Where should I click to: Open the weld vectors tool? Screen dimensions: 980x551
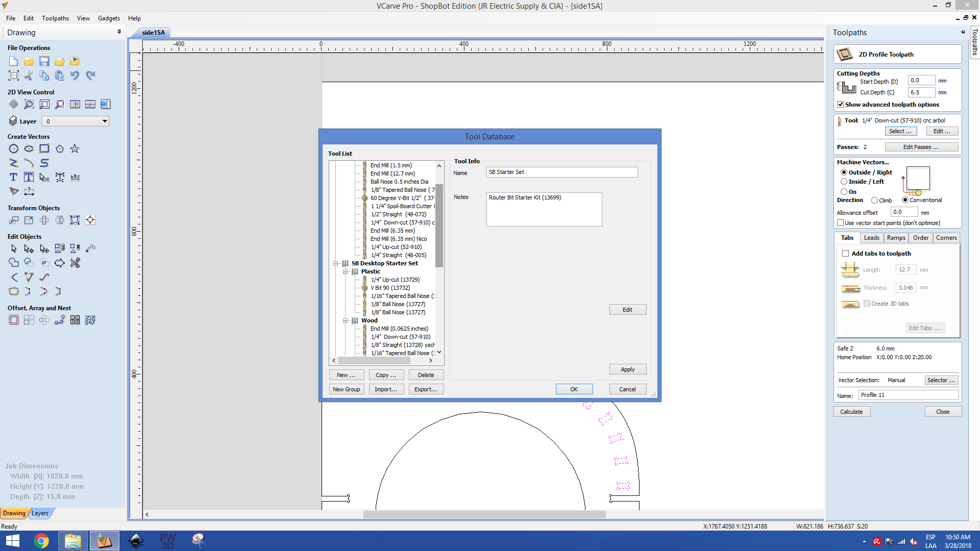coord(14,263)
